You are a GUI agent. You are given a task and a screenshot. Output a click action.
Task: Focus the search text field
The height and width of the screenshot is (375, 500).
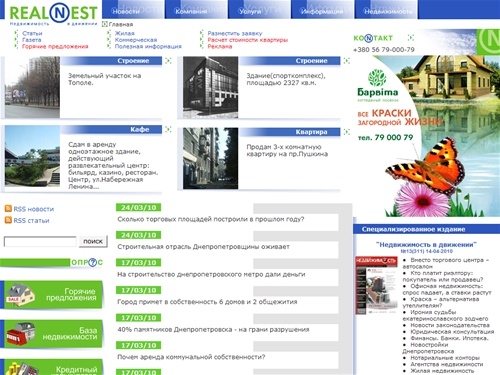(x=40, y=241)
